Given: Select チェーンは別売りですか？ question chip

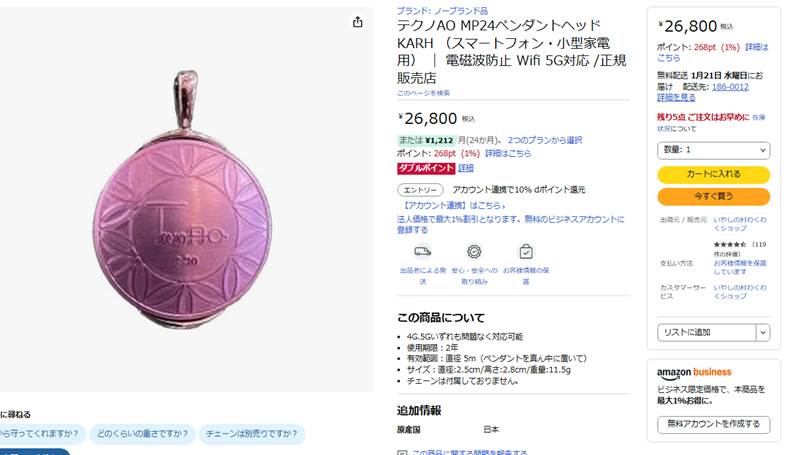Looking at the screenshot, I should [252, 434].
